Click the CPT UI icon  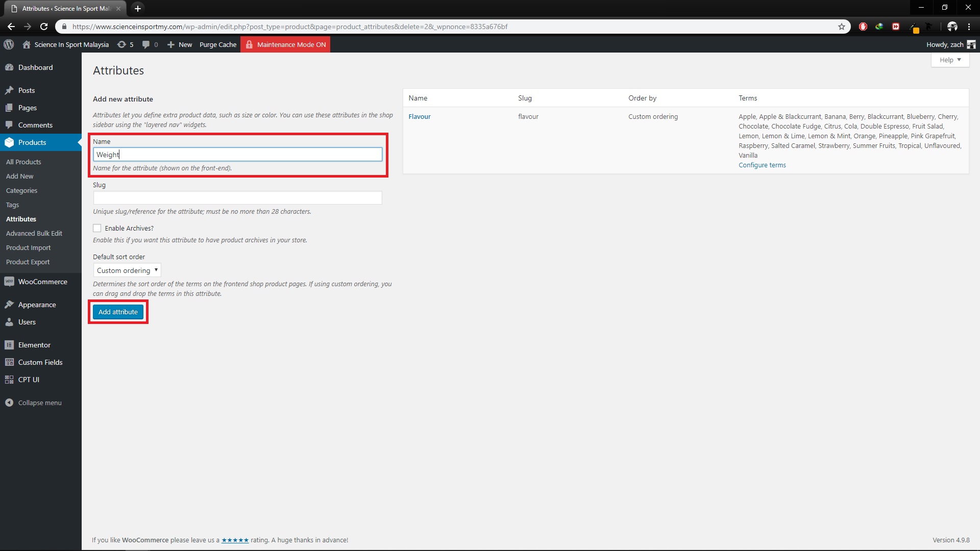pyautogui.click(x=9, y=380)
